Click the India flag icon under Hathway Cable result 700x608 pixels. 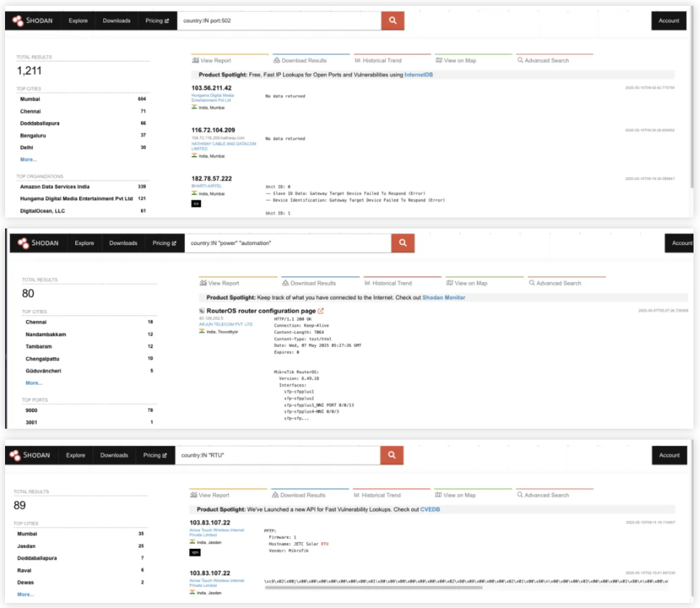point(194,155)
